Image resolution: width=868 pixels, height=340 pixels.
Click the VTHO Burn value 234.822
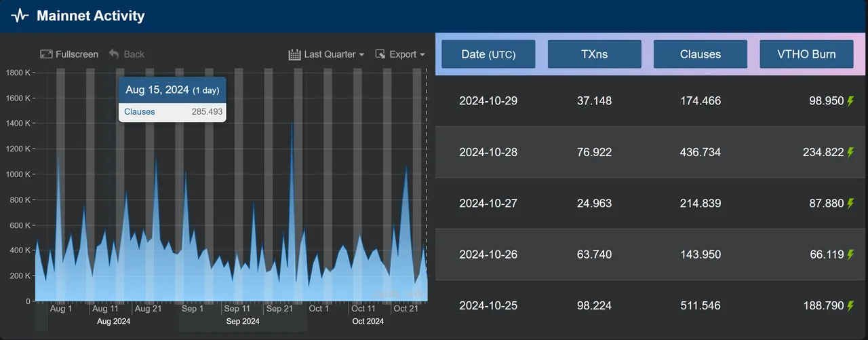824,152
